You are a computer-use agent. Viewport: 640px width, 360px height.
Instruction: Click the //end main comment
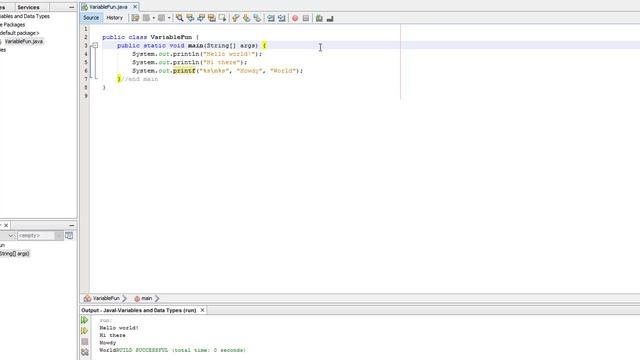(x=140, y=79)
